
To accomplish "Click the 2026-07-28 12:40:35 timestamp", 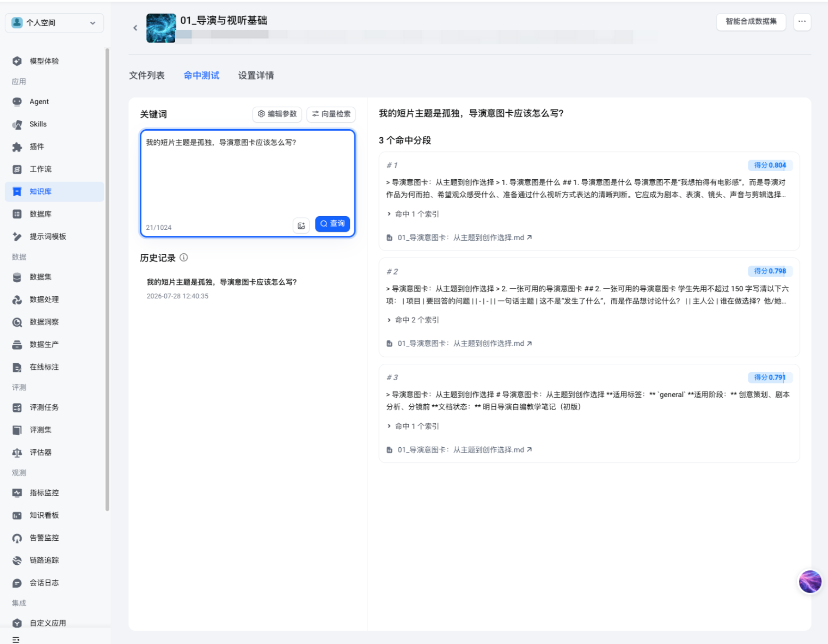I will tap(177, 296).
